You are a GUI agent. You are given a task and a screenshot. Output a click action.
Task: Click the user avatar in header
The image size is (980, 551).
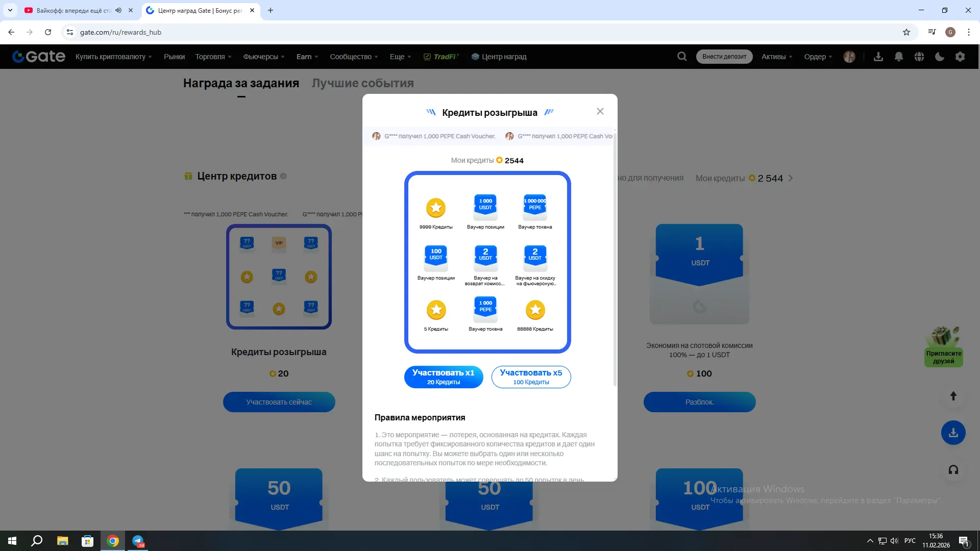(849, 57)
